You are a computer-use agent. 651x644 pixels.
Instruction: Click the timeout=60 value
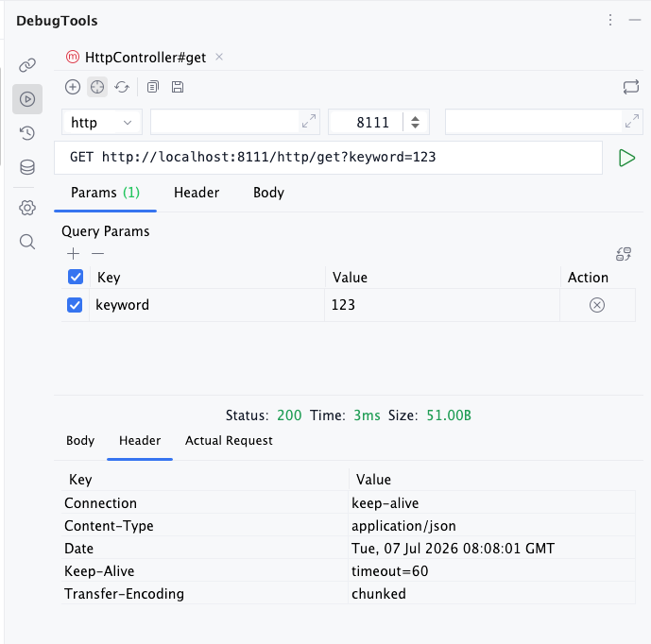pos(390,571)
